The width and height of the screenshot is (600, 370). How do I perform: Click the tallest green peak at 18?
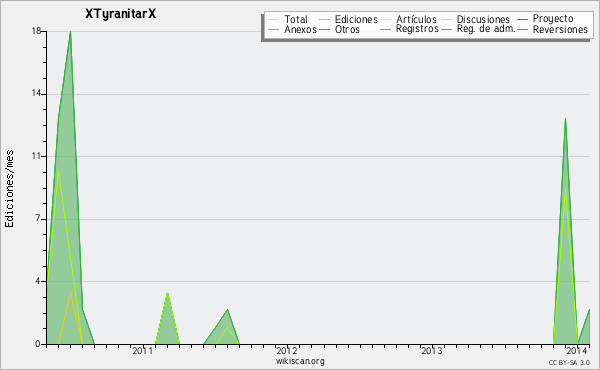pos(70,32)
